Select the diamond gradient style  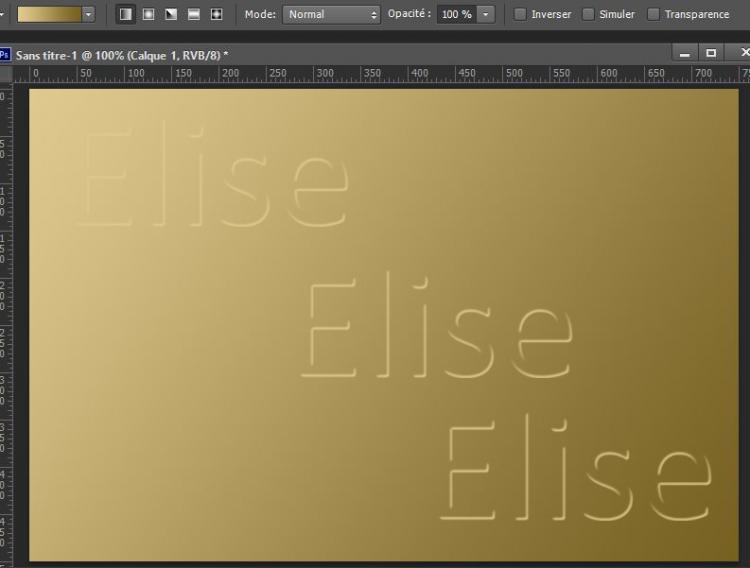(x=216, y=14)
